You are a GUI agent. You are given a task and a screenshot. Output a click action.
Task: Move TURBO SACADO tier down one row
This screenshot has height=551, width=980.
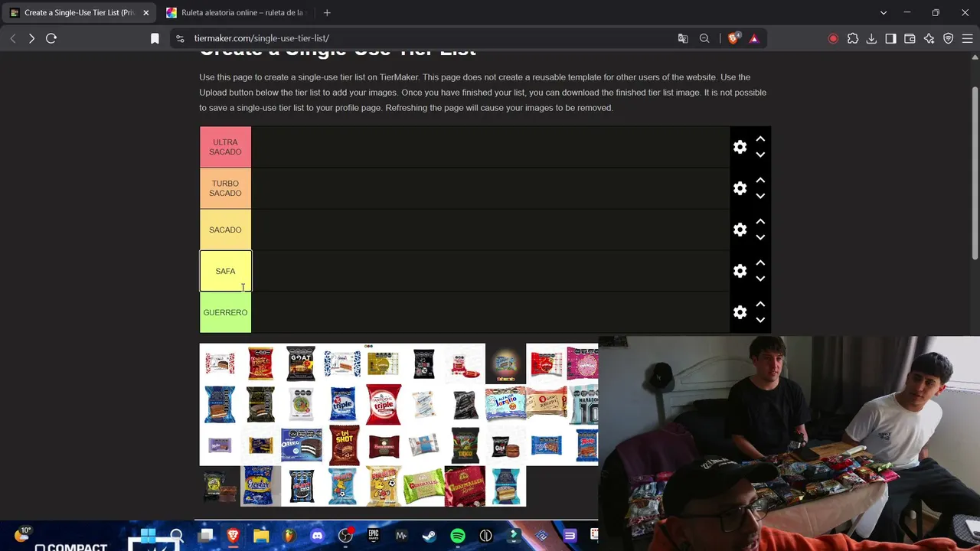760,196
